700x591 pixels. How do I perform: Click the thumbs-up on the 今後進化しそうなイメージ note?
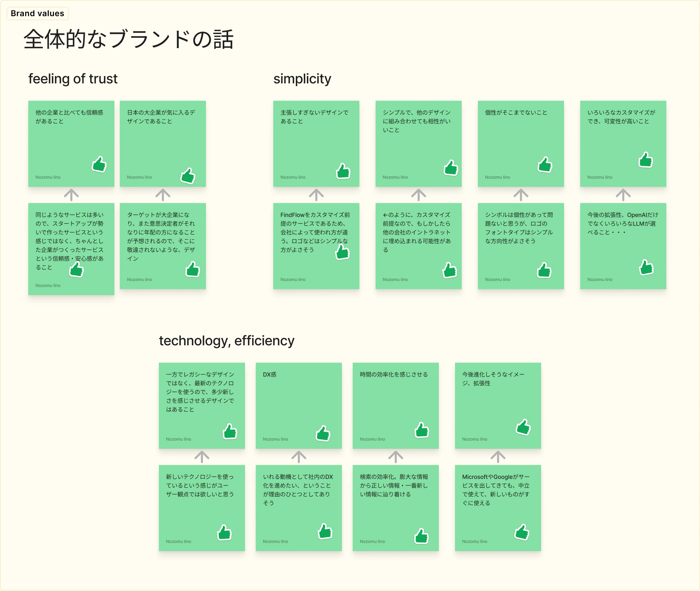[x=523, y=427]
